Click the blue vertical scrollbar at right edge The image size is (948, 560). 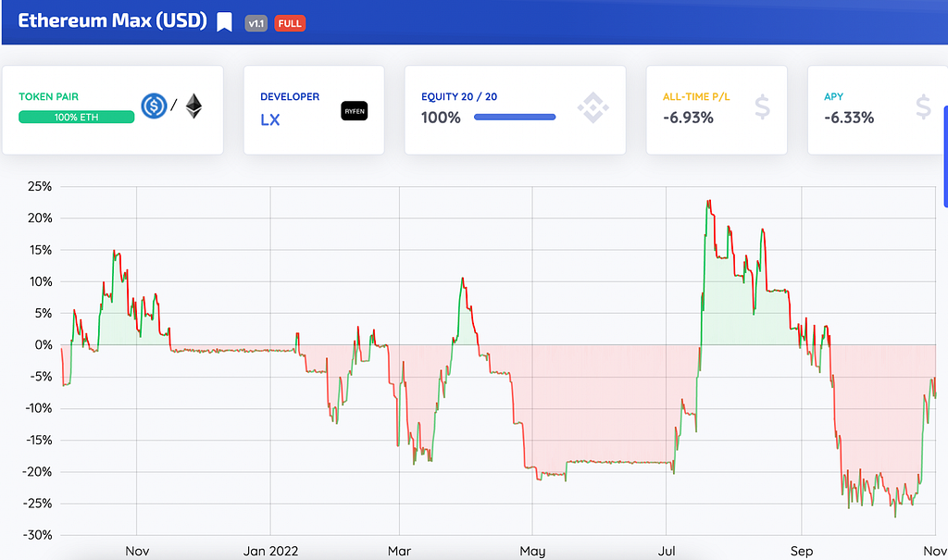pos(945,156)
